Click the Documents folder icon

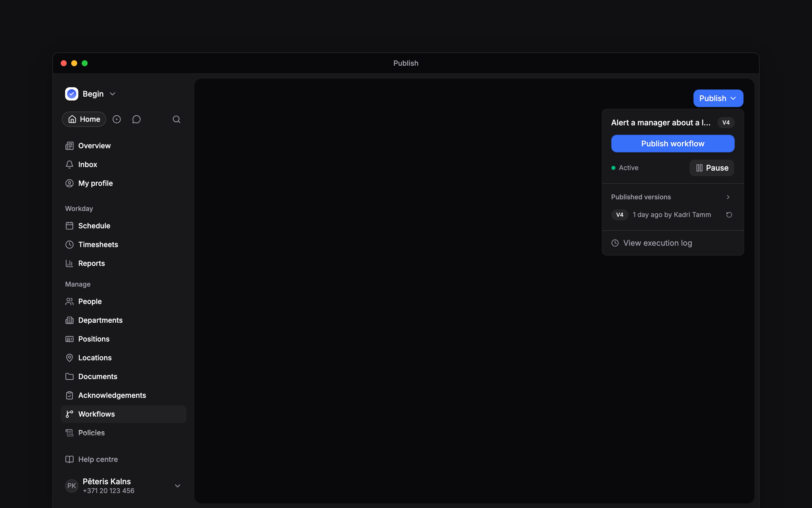point(70,377)
